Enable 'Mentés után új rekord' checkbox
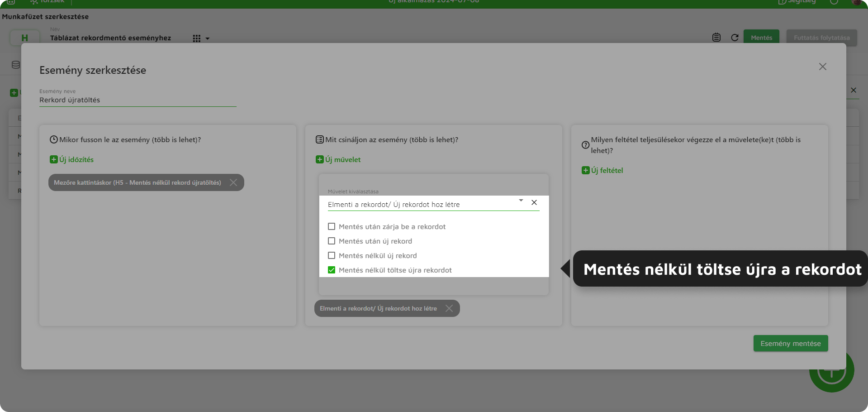868x412 pixels. pyautogui.click(x=332, y=241)
